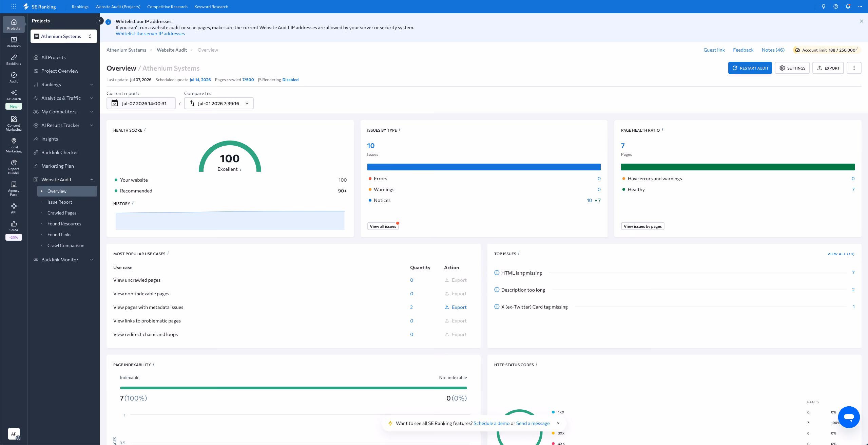
Task: Open the SMM rail icon
Action: [14, 226]
